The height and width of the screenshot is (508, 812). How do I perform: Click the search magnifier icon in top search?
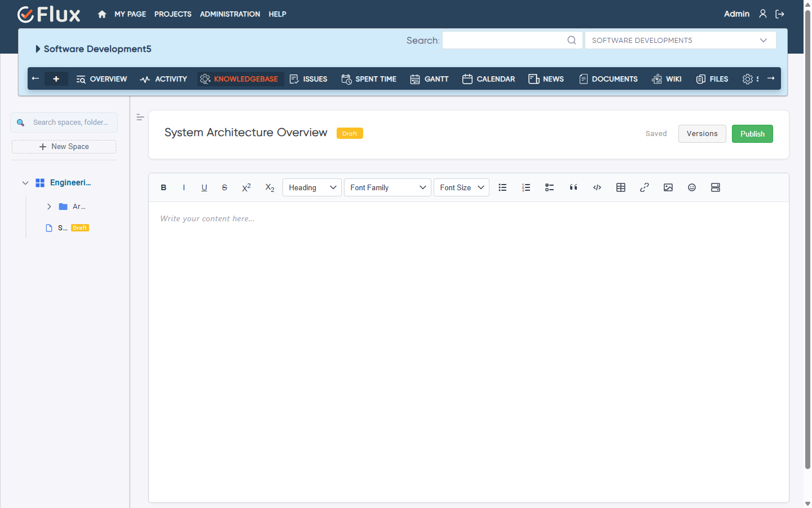(x=572, y=40)
